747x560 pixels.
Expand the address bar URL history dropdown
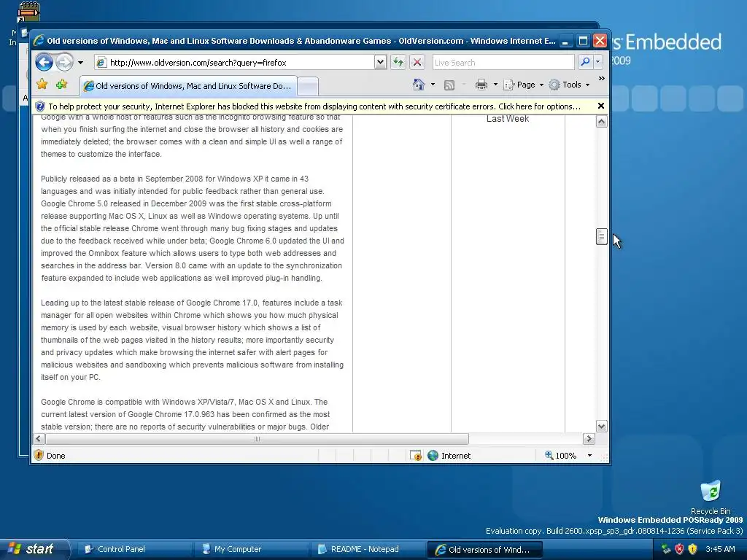[380, 63]
